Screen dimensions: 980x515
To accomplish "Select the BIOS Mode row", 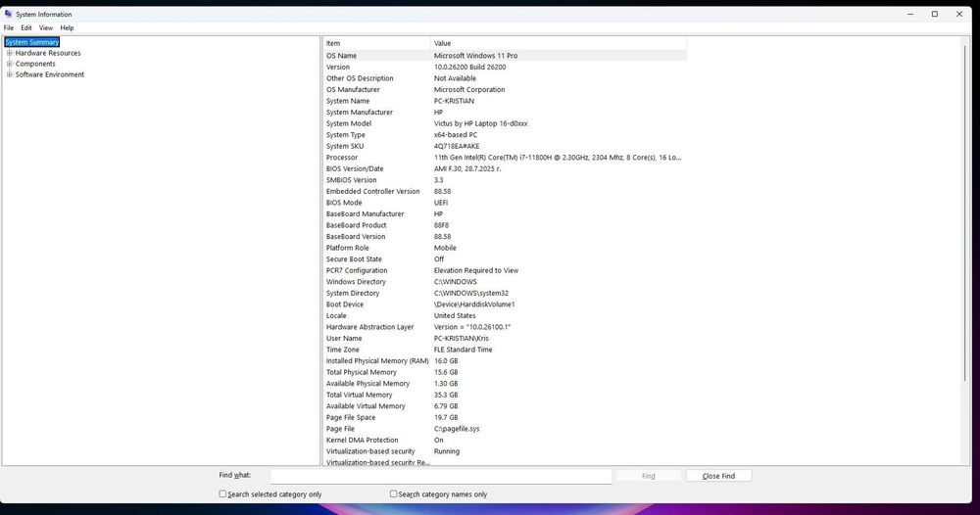I will (x=505, y=203).
